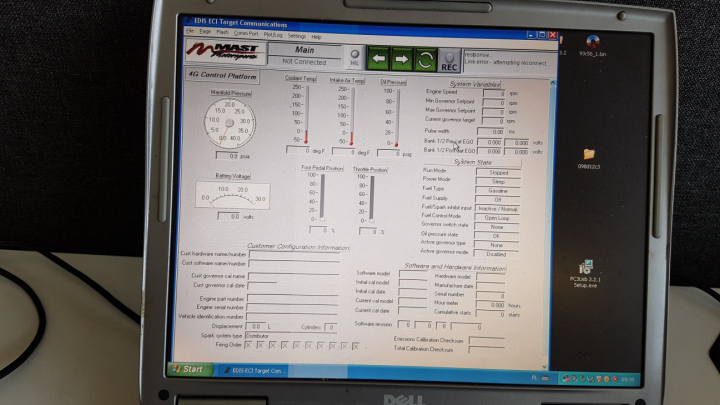The width and height of the screenshot is (720, 405).
Task: Click the Cylinders count field
Action: point(330,327)
